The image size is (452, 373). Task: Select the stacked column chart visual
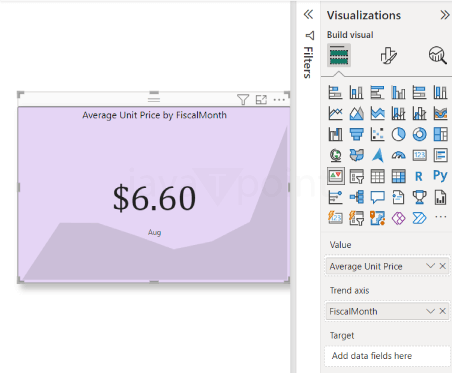(x=356, y=92)
